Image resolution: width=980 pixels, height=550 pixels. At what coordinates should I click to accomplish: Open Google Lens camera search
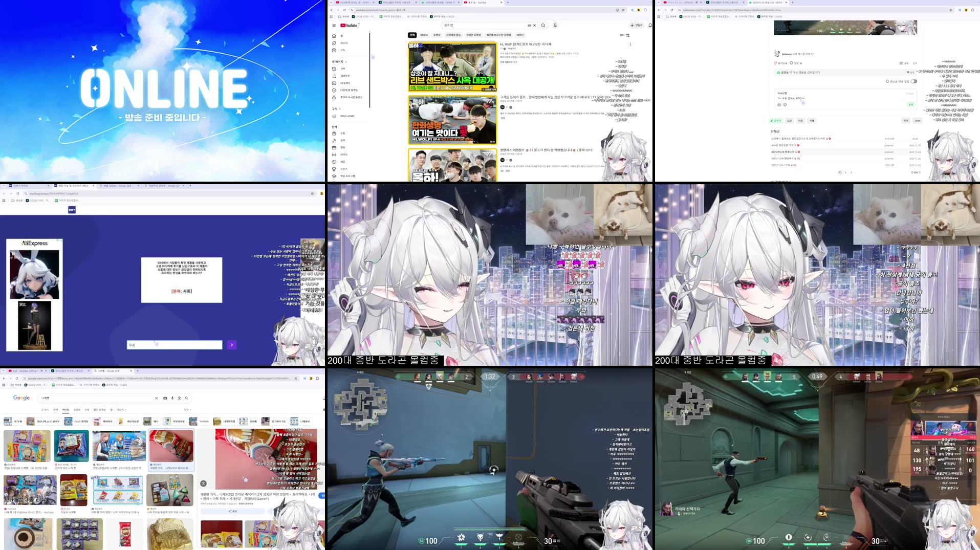coord(179,398)
